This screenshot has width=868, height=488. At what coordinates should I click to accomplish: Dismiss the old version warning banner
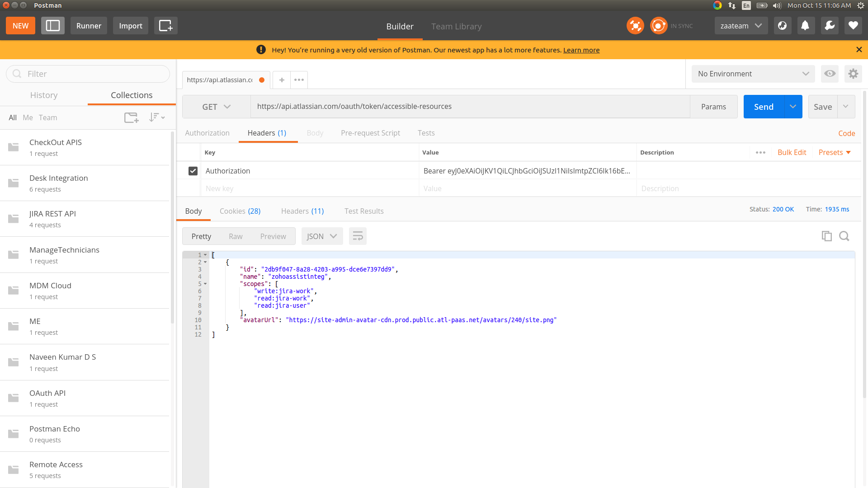[x=859, y=50]
